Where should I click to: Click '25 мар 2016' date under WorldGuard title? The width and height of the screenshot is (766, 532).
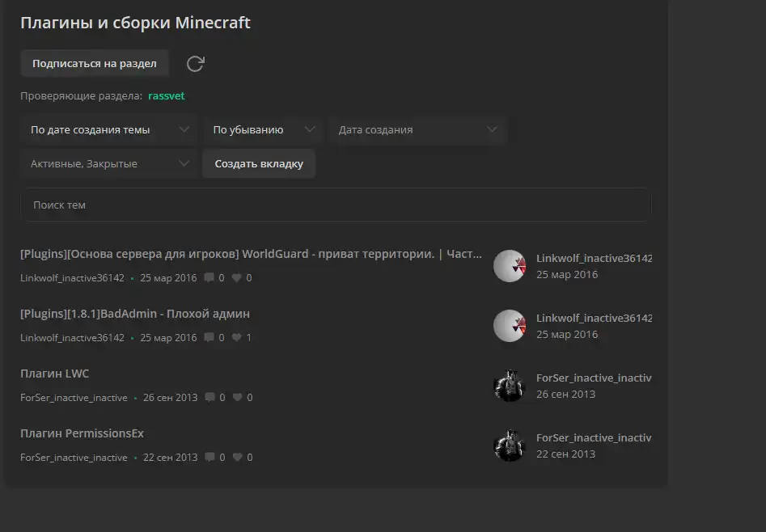pyautogui.click(x=168, y=278)
